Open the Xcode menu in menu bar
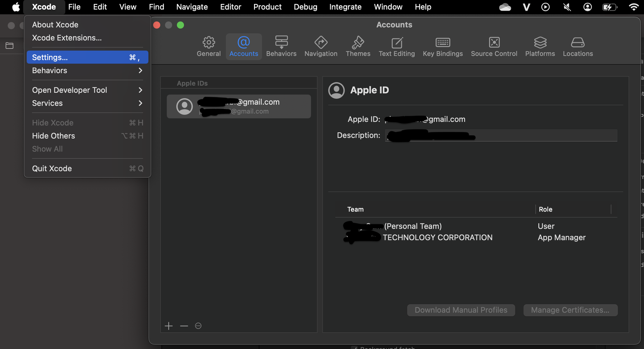Image resolution: width=644 pixels, height=349 pixels. pos(44,7)
